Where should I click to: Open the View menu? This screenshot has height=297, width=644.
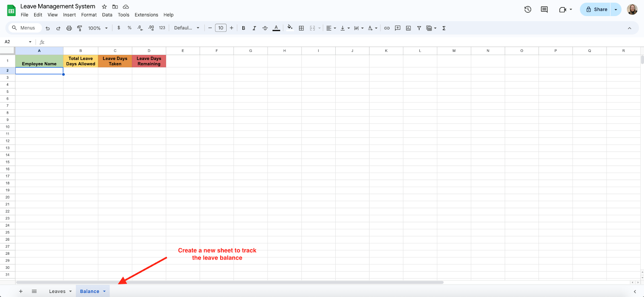(53, 15)
